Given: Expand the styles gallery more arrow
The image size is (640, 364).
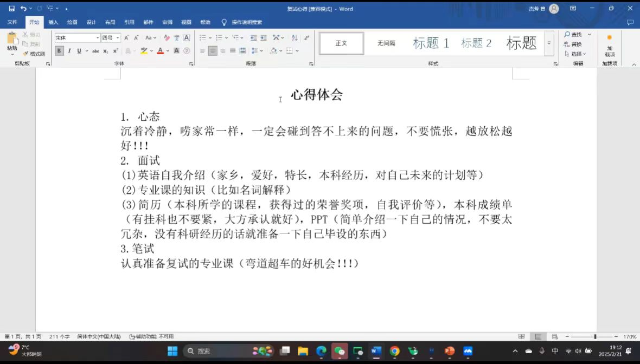Looking at the screenshot, I should pos(549,43).
